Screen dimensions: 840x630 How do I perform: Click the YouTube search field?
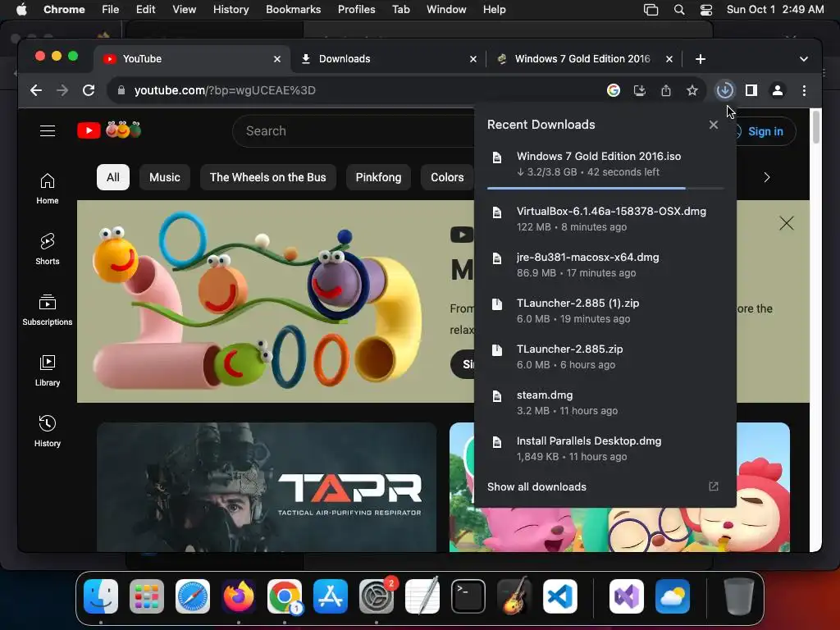click(x=354, y=130)
